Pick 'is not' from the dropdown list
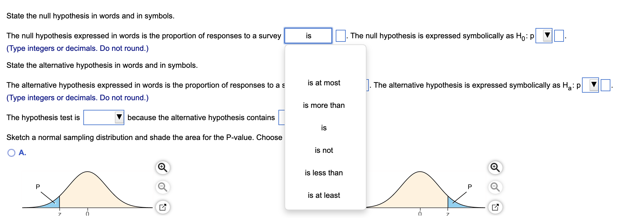644x218 pixels. [x=324, y=150]
